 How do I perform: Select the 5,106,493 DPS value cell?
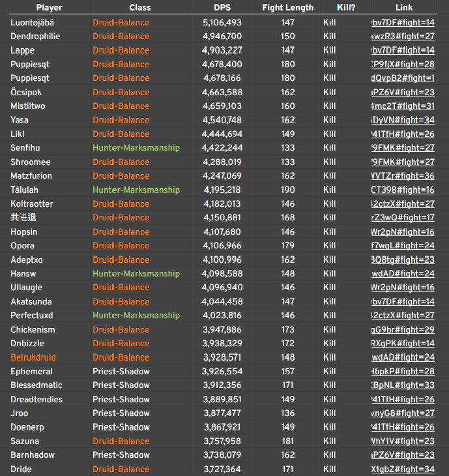click(222, 22)
